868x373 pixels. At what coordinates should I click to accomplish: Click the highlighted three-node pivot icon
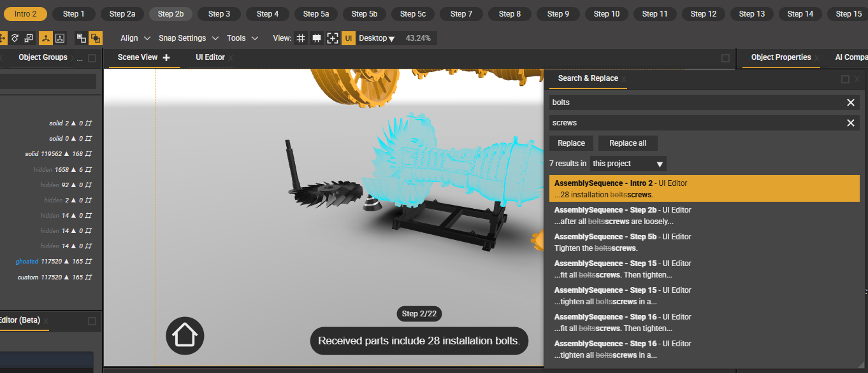pos(46,38)
